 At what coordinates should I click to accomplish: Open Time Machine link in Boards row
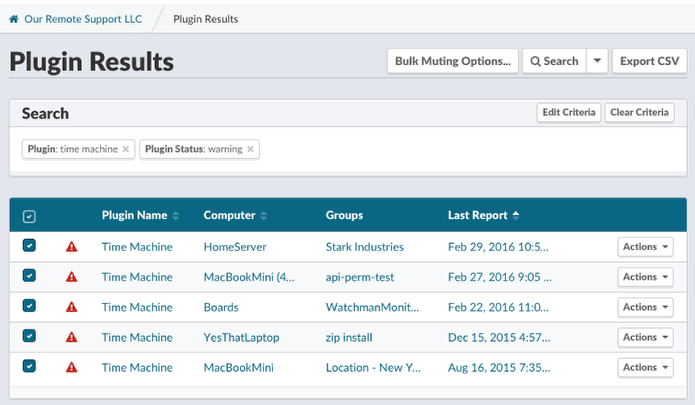point(137,307)
